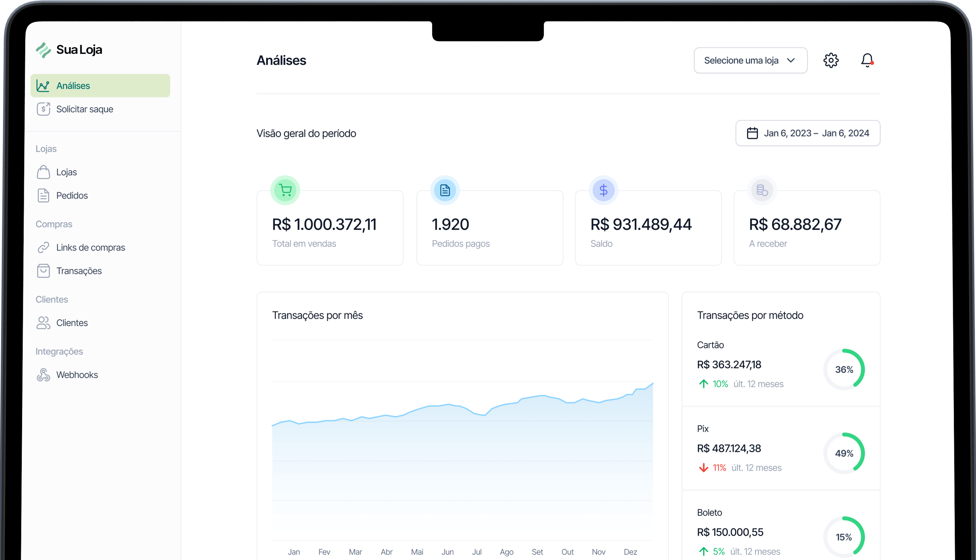Click the 'Transações por mês' title
Screen dimensions: 976x560
pos(317,315)
